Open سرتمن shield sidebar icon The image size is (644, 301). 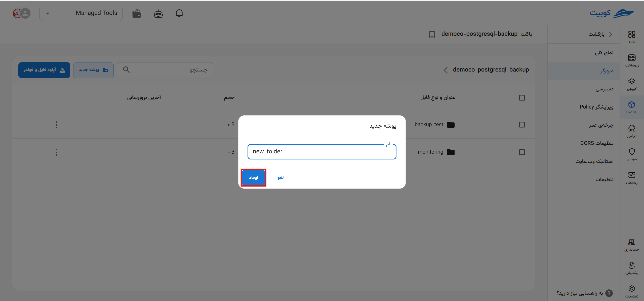(x=632, y=154)
